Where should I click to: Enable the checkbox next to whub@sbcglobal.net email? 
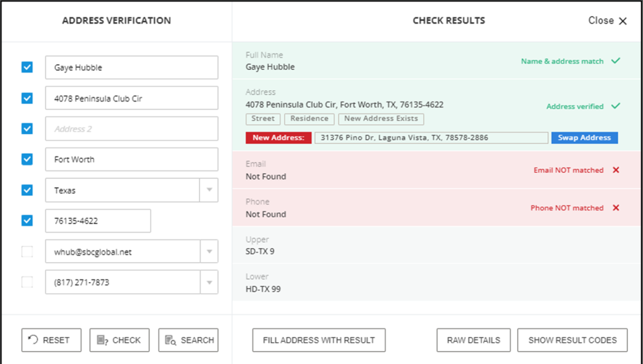[x=27, y=252]
